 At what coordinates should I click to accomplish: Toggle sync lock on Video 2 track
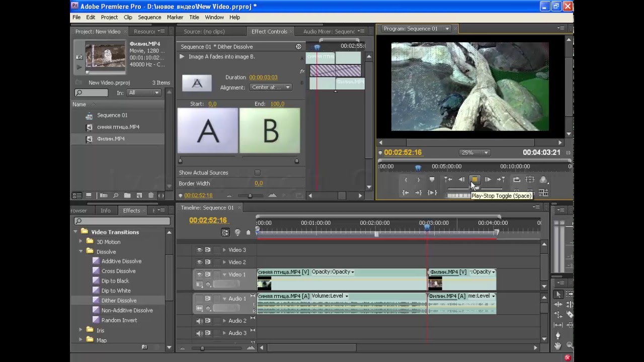click(207, 262)
